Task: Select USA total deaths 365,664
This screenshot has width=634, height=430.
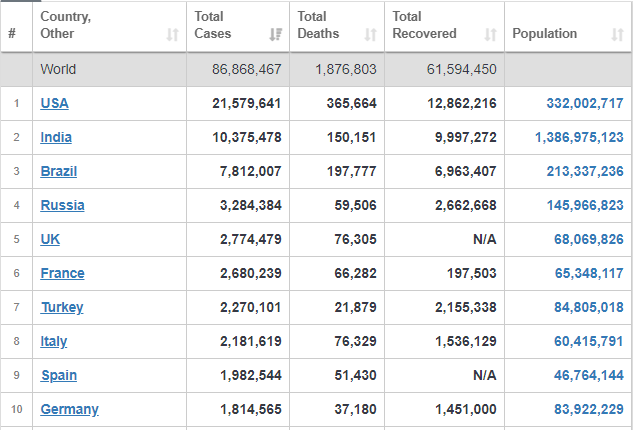Action: coord(351,103)
